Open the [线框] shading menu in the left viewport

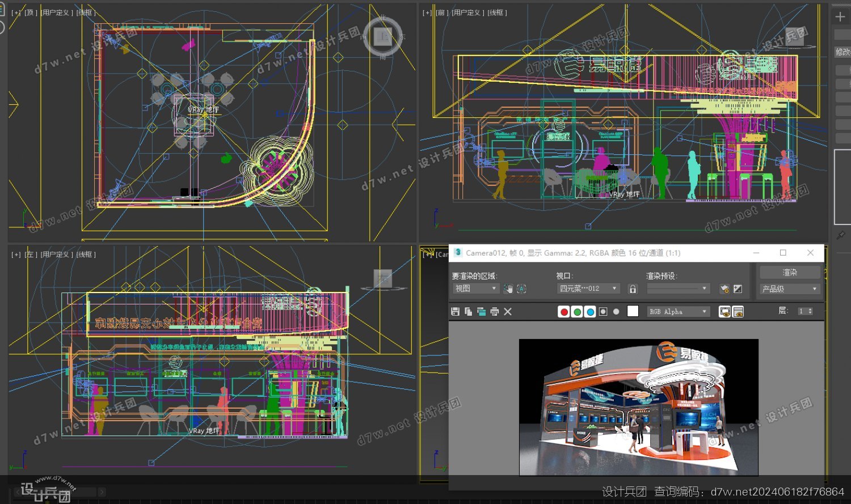point(86,255)
